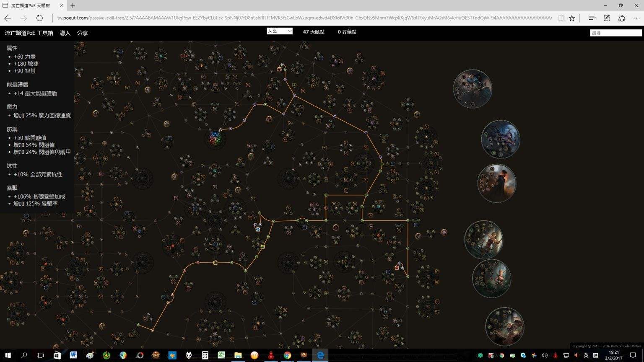Open Chrome from the taskbar

pyautogui.click(x=287, y=355)
